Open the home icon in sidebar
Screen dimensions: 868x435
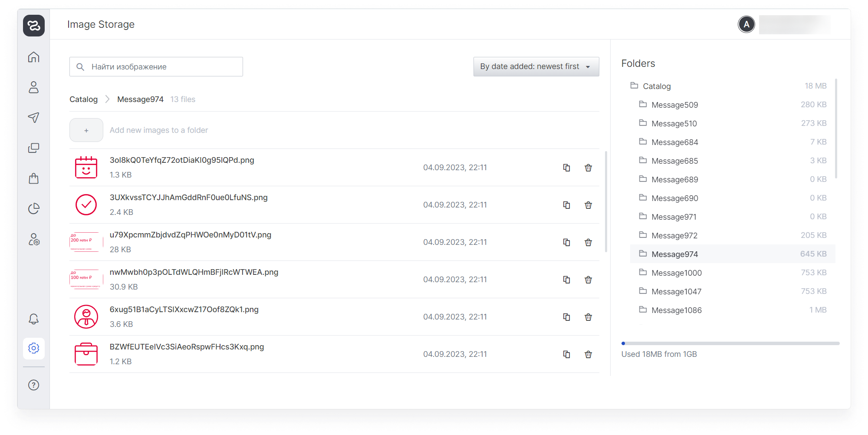(34, 57)
